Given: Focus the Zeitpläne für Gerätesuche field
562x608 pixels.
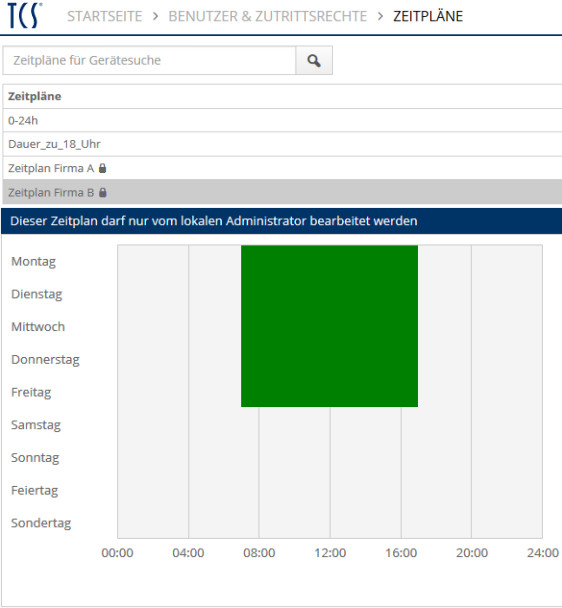Looking at the screenshot, I should 149,60.
